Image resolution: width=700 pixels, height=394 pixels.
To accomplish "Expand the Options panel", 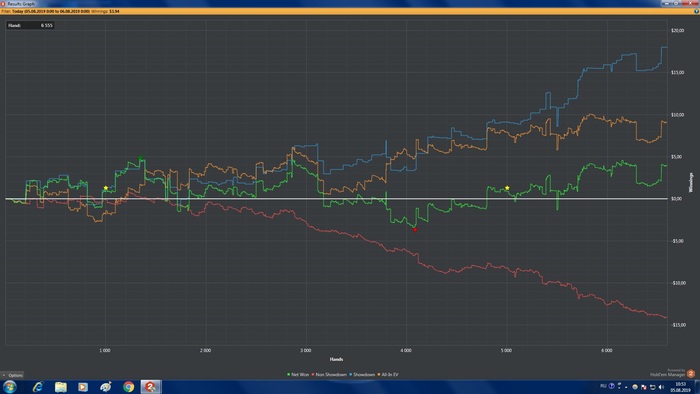I will tap(12, 375).
